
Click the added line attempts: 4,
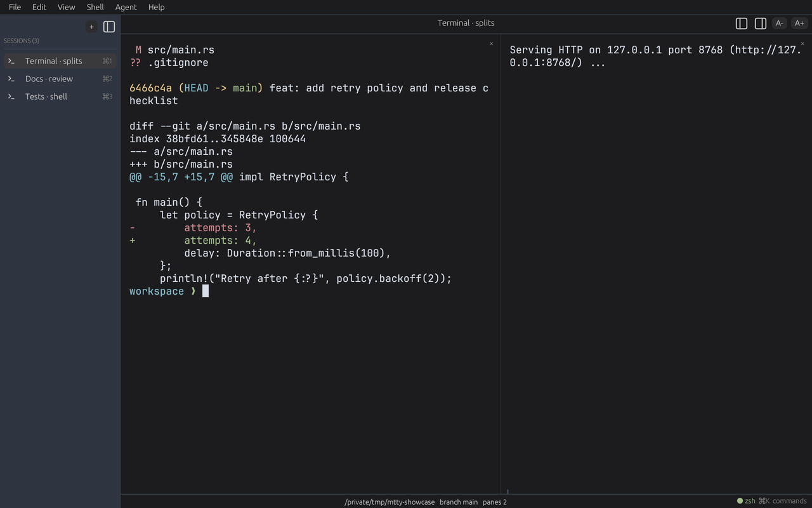coord(193,241)
